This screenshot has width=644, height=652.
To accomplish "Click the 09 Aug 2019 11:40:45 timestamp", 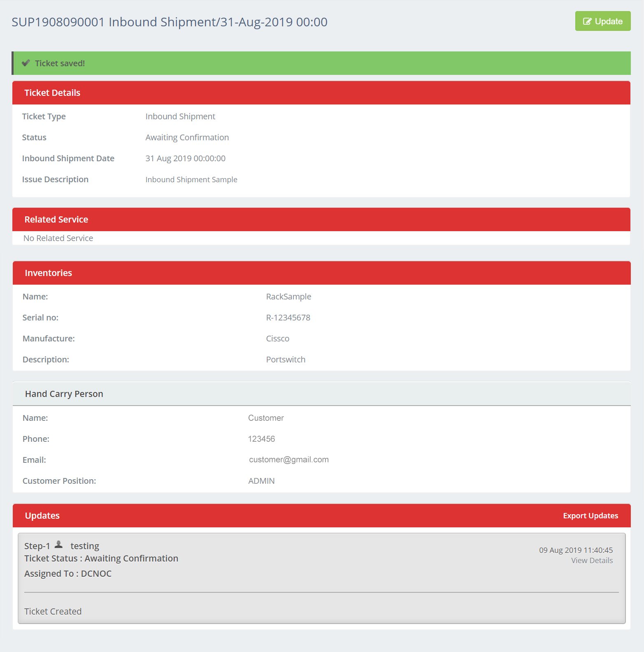I will pyautogui.click(x=575, y=550).
